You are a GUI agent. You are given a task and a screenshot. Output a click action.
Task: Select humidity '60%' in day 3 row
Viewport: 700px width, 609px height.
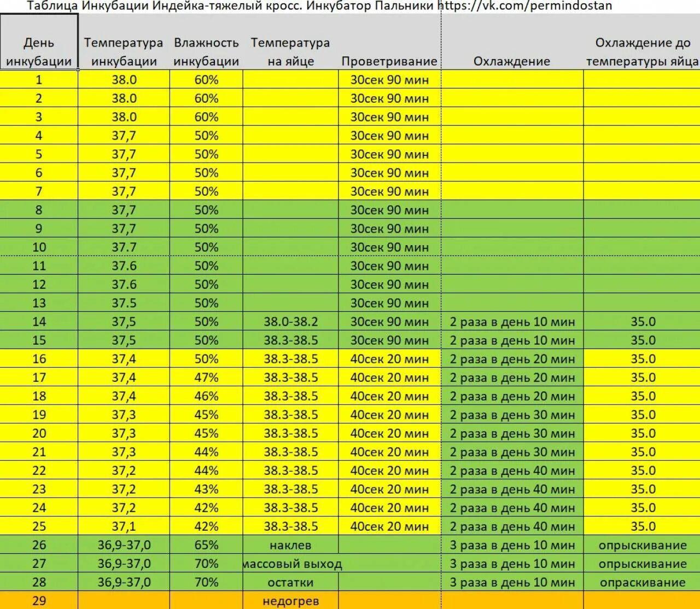pos(206,117)
